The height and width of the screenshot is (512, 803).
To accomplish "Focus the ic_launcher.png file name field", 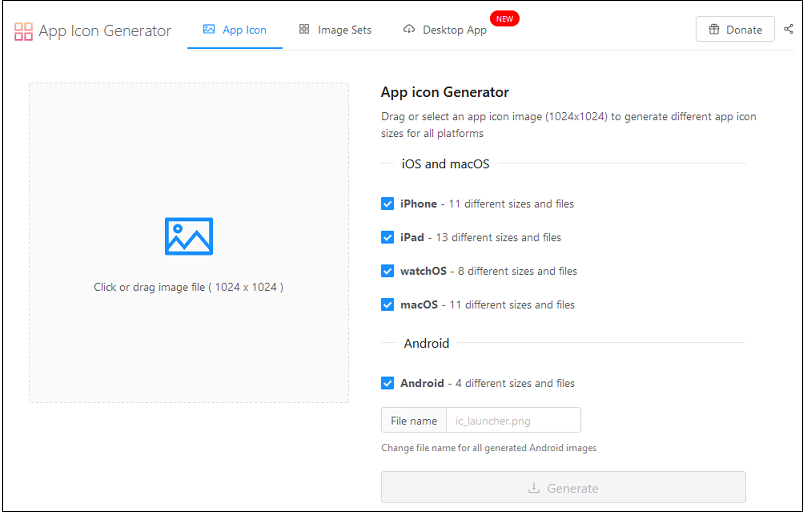I will (514, 421).
